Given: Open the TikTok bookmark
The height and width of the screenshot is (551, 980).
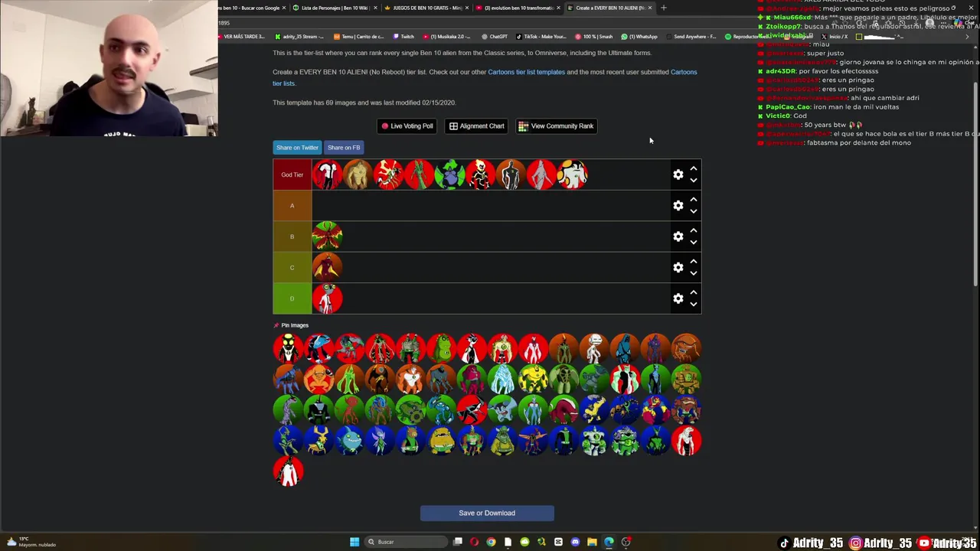Looking at the screenshot, I should coord(541,37).
